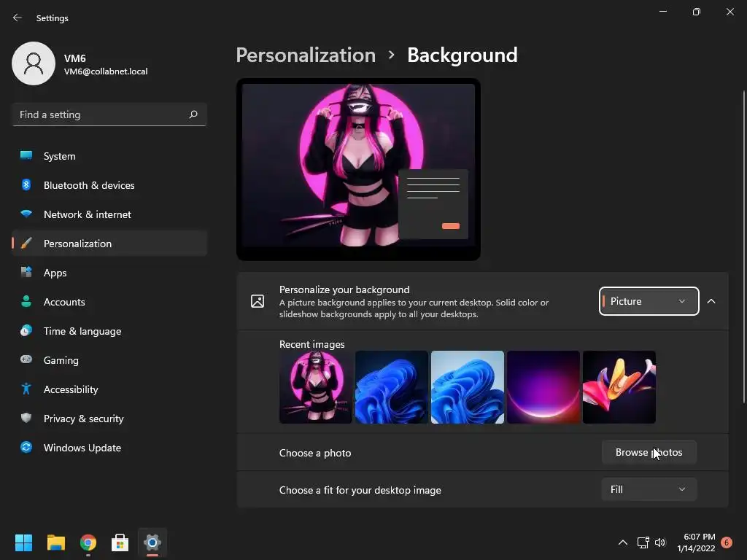The image size is (747, 560).
Task: Open Microsoft Store from taskbar
Action: point(120,542)
